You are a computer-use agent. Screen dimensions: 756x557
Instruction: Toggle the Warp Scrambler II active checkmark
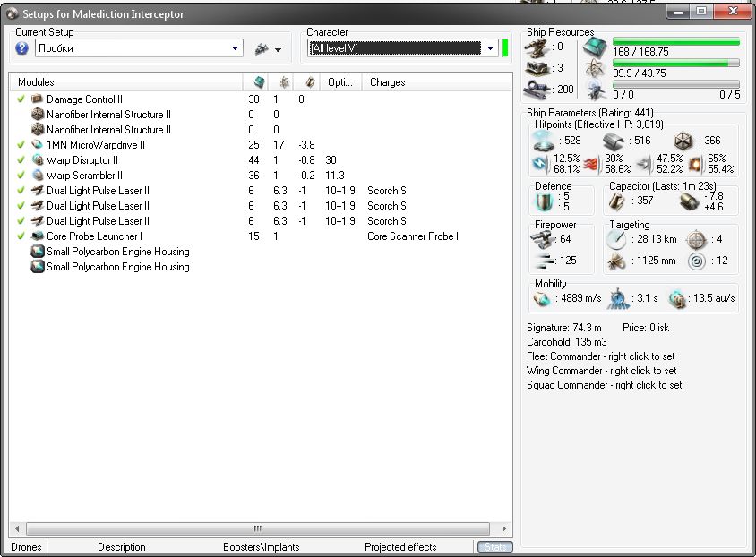click(x=21, y=175)
